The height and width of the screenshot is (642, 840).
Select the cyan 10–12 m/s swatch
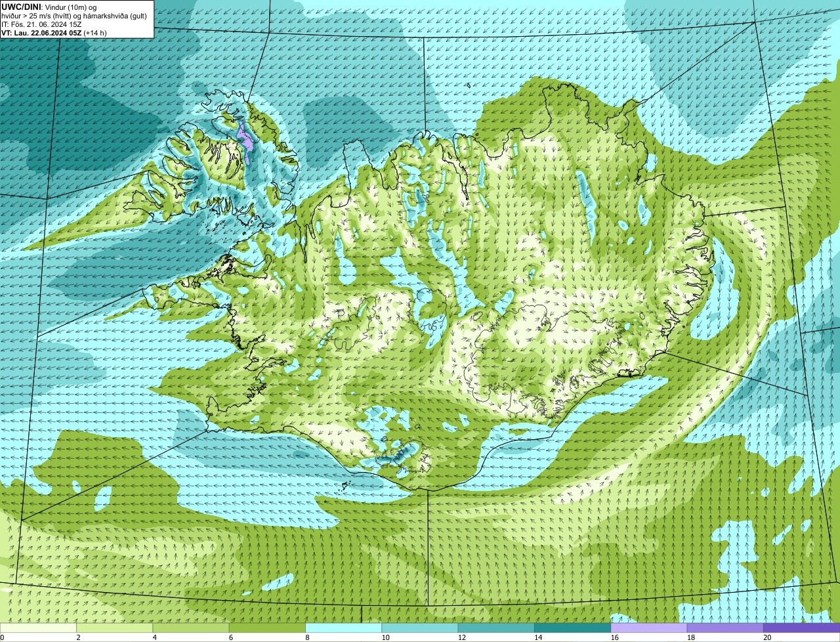click(x=420, y=628)
